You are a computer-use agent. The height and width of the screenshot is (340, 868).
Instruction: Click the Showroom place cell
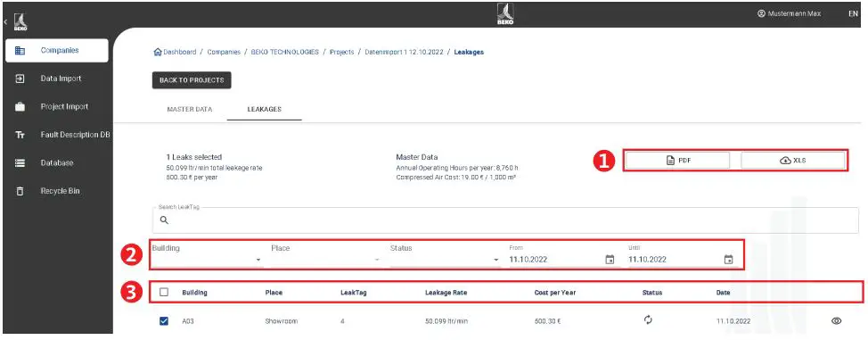pos(282,321)
